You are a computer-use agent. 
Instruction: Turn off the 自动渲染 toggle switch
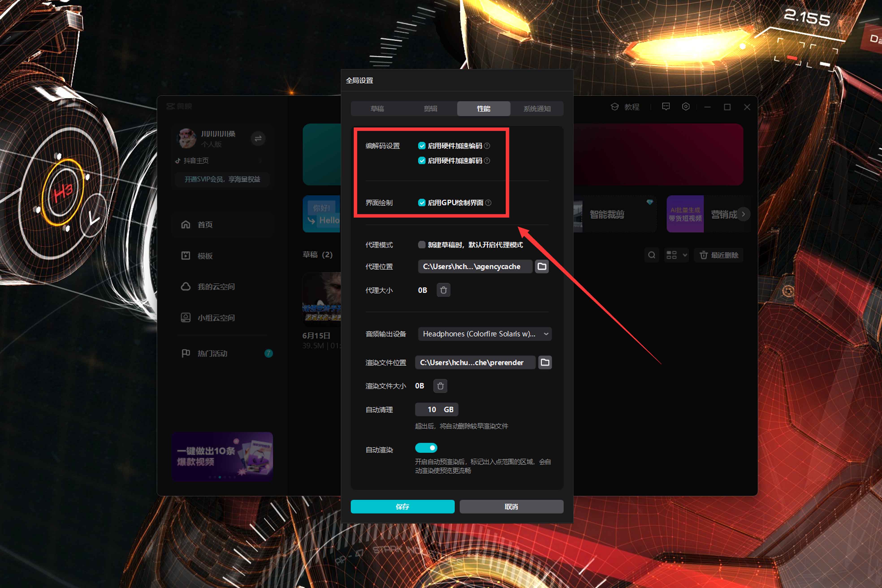pos(426,448)
